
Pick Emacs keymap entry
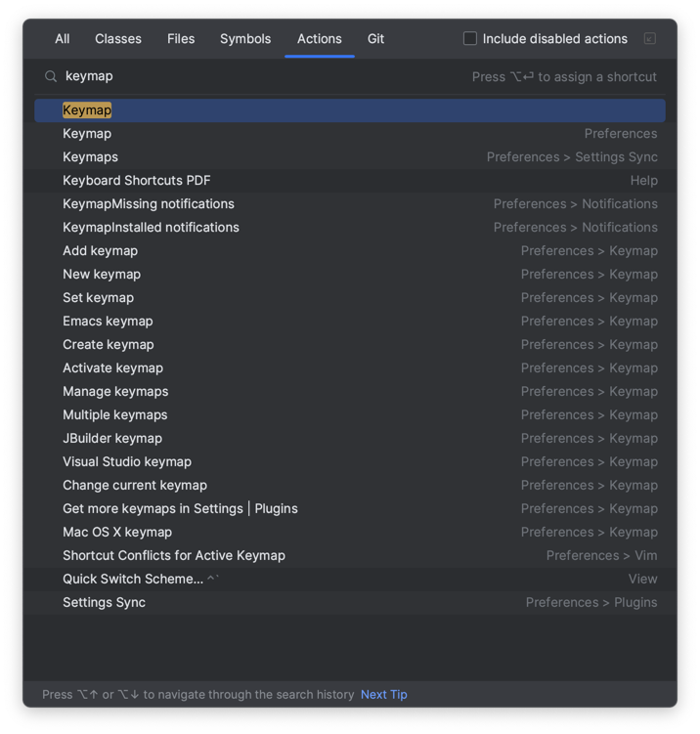(350, 322)
